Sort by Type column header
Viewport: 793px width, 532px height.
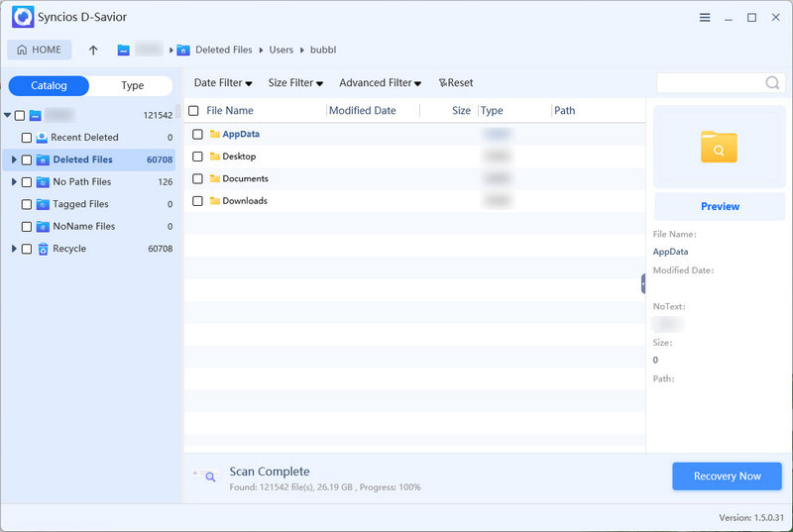tap(492, 111)
